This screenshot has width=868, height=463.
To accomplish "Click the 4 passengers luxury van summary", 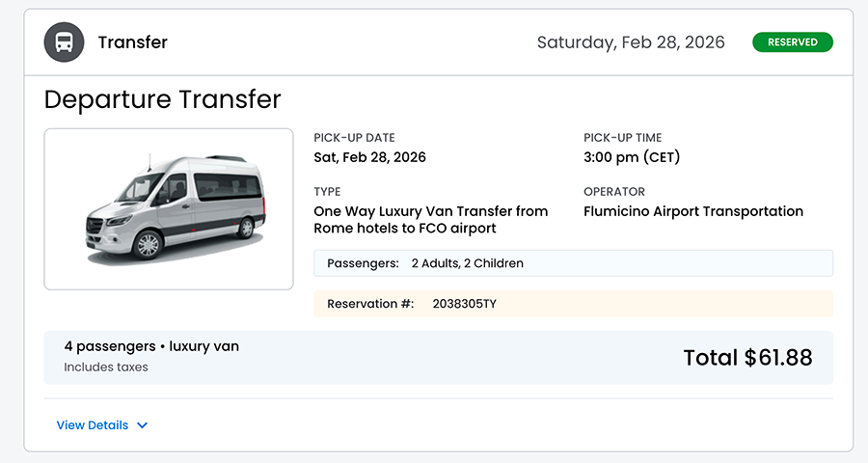I will point(151,346).
